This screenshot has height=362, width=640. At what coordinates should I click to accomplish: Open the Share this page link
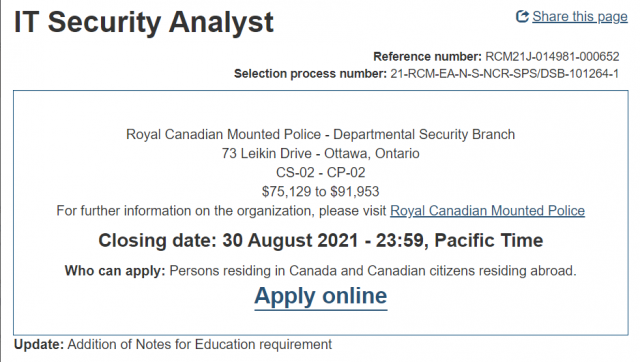tap(580, 17)
